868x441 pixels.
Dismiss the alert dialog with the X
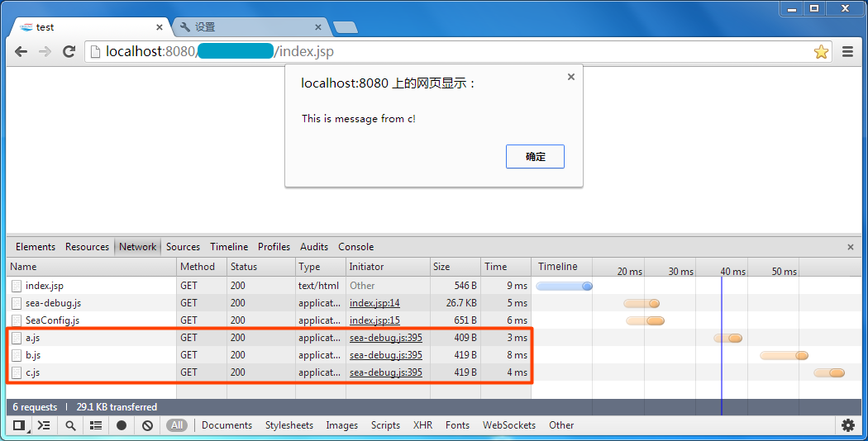571,77
